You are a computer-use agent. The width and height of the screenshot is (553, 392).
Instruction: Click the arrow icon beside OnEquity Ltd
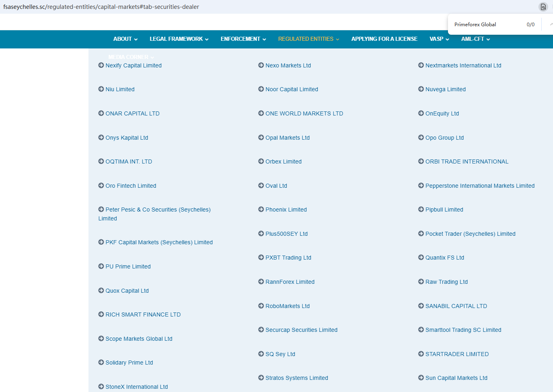(x=421, y=113)
